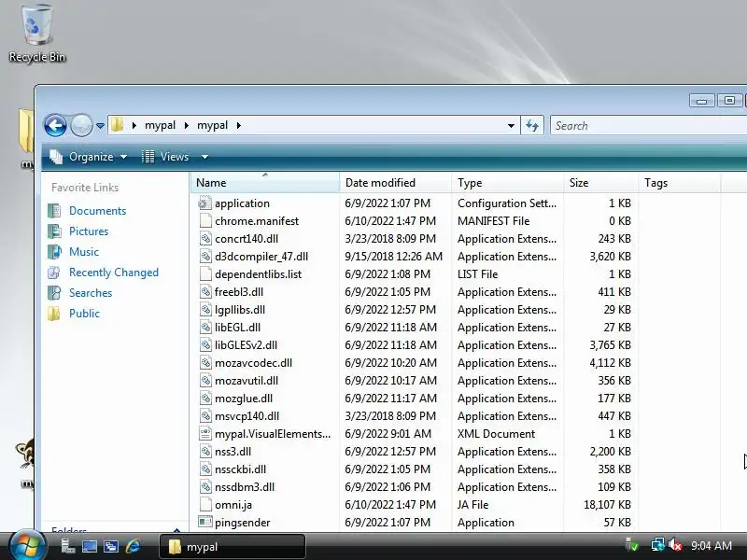
Task: Open the Recycle Bin desktop icon
Action: 37,34
